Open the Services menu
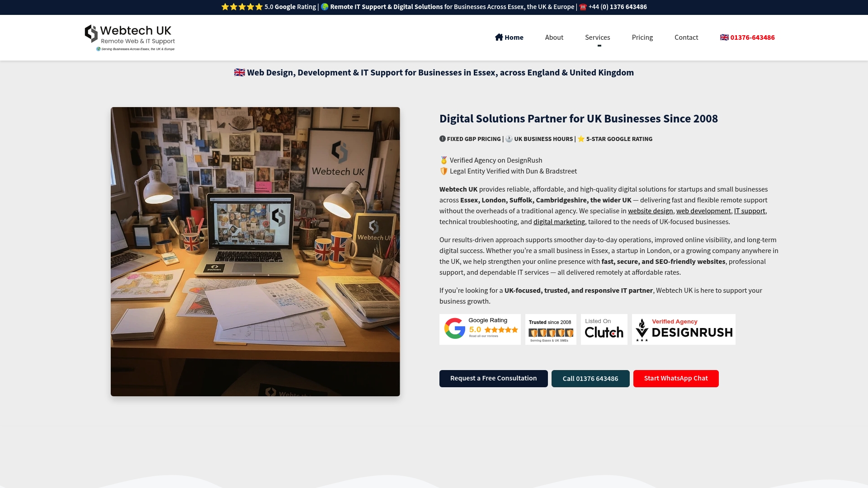868x488 pixels. pos(598,38)
